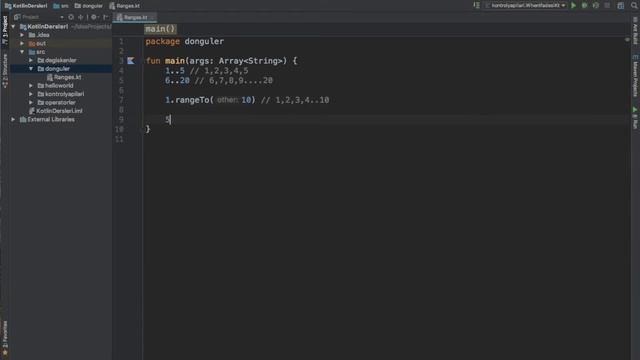Start debugging with the green bug icon
Viewport: 640px width, 360px height.
[584, 6]
